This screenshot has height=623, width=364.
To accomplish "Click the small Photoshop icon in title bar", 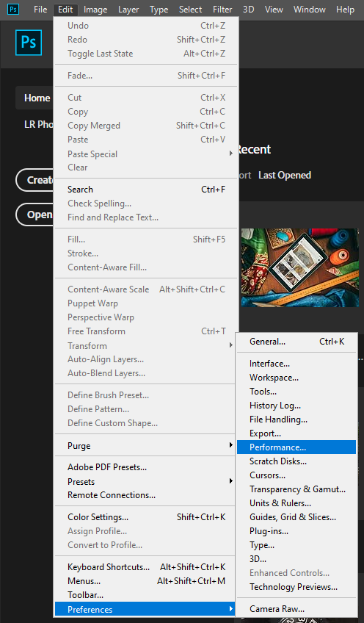I will (x=13, y=9).
